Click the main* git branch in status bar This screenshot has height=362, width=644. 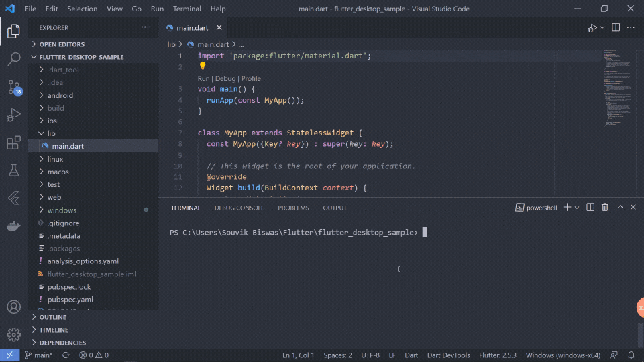tap(39, 355)
